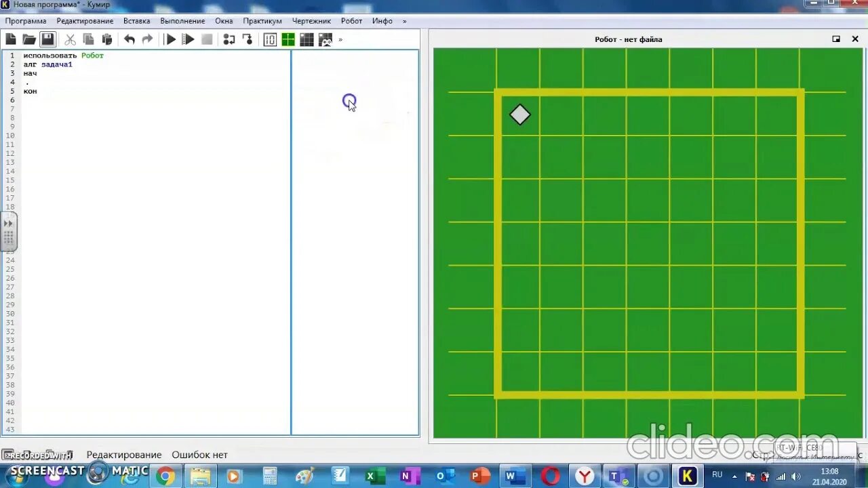
Task: Cut selected text with scissors icon
Action: click(70, 39)
